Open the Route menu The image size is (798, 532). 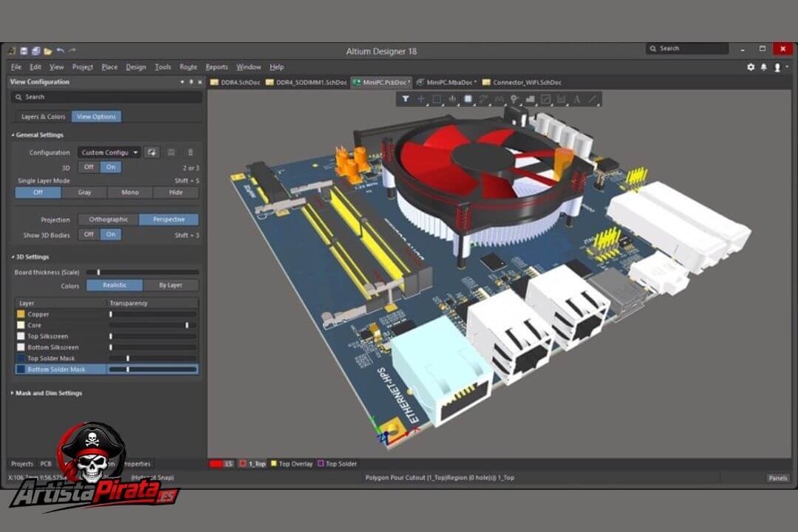[188, 66]
